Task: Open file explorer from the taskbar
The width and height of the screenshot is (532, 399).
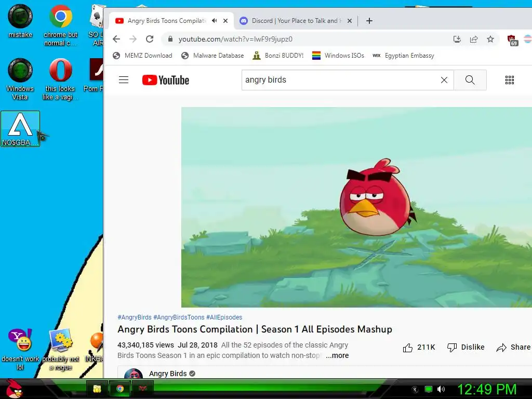Action: click(97, 389)
